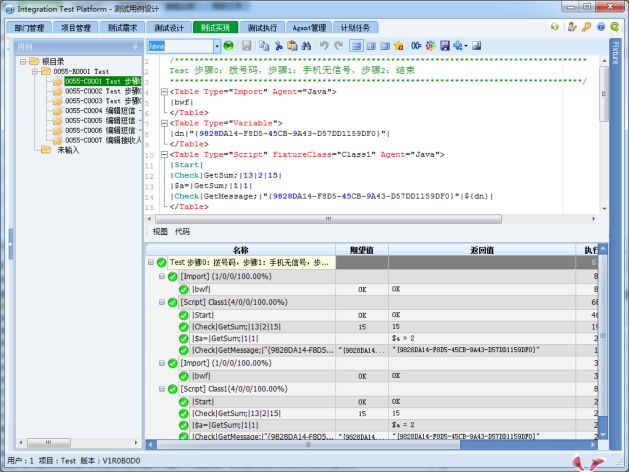
Task: Switch to the 代码 view tab
Action: pos(182,231)
